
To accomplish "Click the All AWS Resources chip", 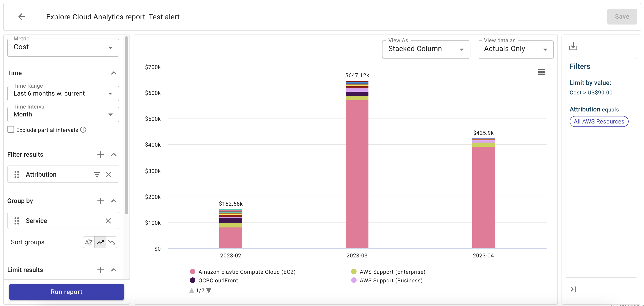I will pos(599,121).
